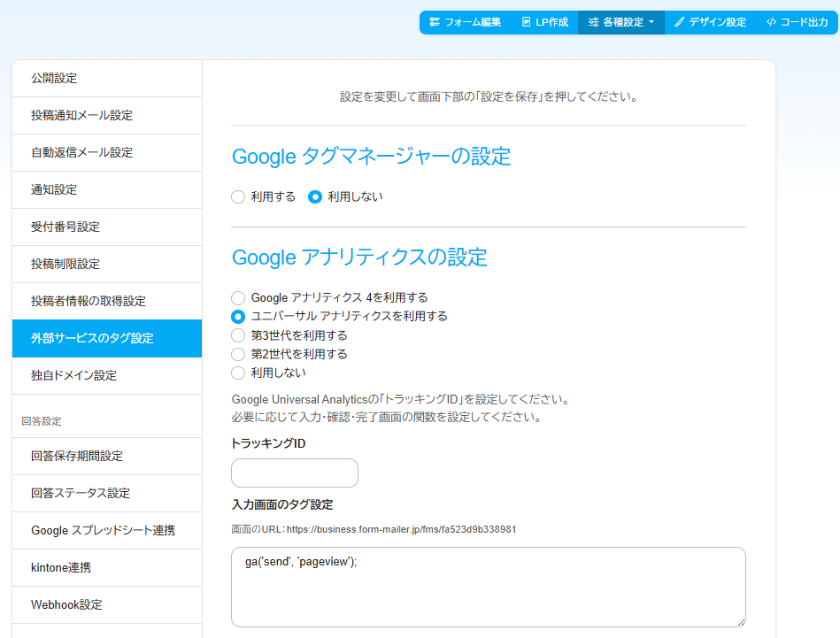
Task: Open 投稿者情報の取得設定 in the sidebar
Action: [107, 301]
